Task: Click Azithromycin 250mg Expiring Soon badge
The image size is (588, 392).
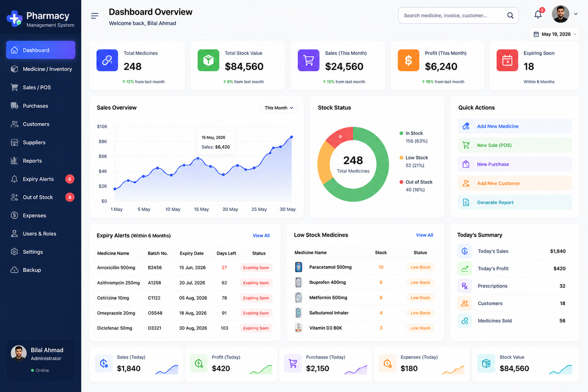Action: (x=256, y=283)
